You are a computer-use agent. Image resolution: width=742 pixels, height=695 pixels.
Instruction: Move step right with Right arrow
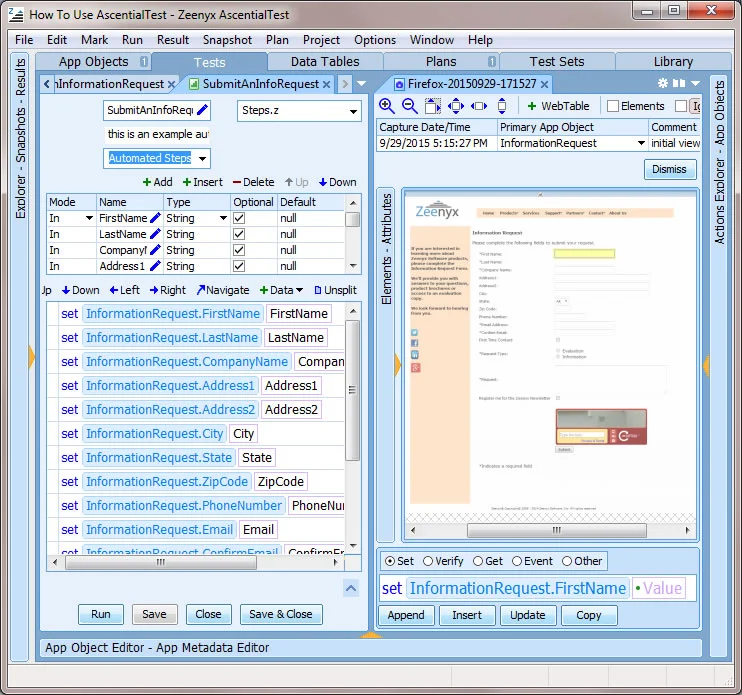pyautogui.click(x=168, y=290)
